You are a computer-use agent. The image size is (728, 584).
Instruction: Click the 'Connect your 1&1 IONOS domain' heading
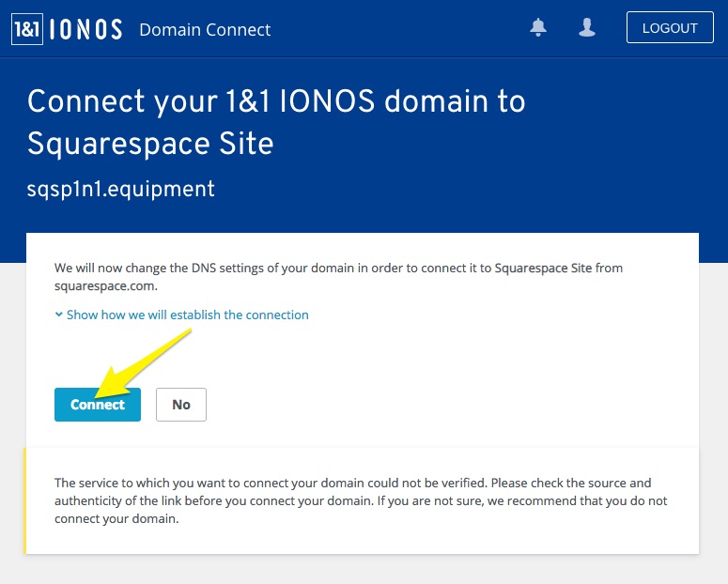(276, 101)
